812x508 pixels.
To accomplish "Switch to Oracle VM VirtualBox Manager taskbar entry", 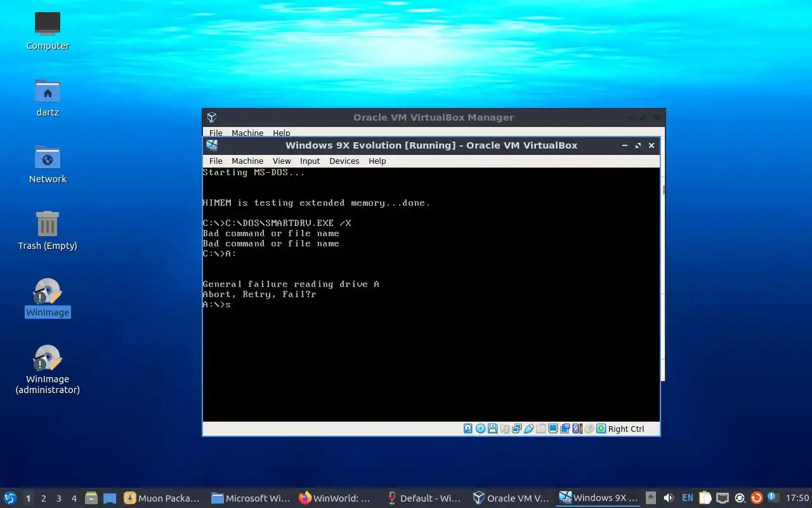I will 512,498.
